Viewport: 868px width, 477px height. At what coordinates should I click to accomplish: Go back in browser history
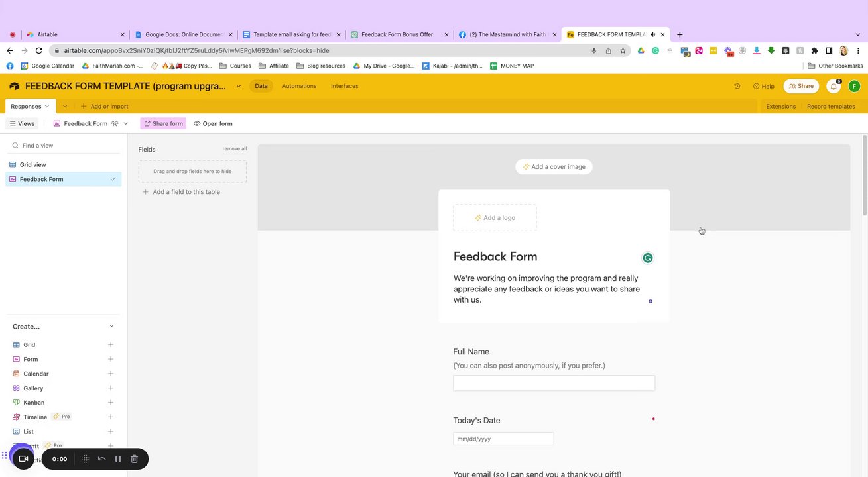pyautogui.click(x=10, y=50)
